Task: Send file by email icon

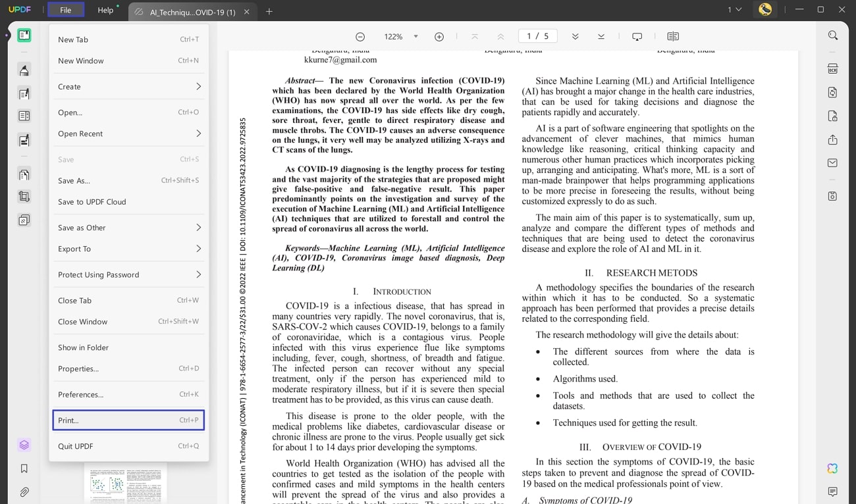Action: pyautogui.click(x=833, y=163)
